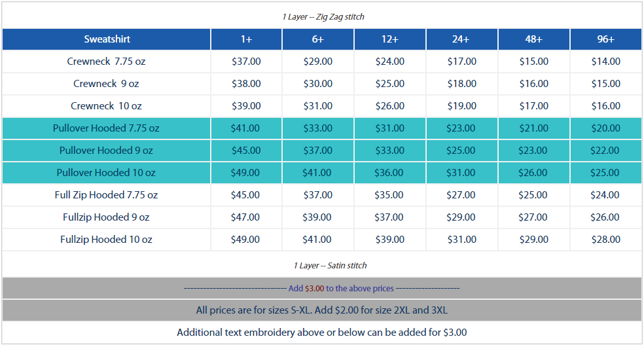644x345 pixels.
Task: Select Crewneck 7.75 oz price for 1+
Action: tap(246, 62)
